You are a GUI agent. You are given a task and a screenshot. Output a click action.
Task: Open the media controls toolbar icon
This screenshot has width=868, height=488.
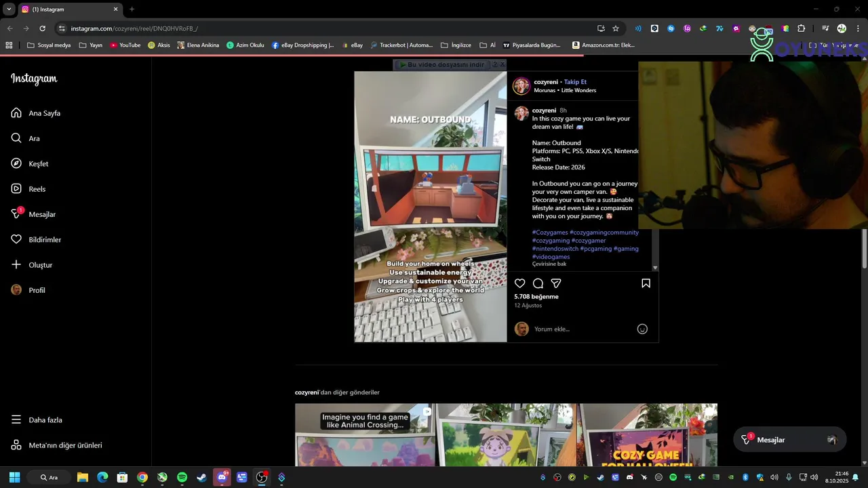pos(825,28)
